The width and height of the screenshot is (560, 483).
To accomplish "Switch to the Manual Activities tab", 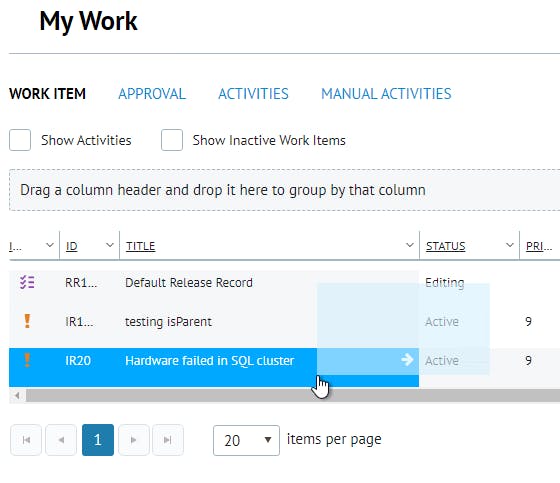I will click(386, 94).
